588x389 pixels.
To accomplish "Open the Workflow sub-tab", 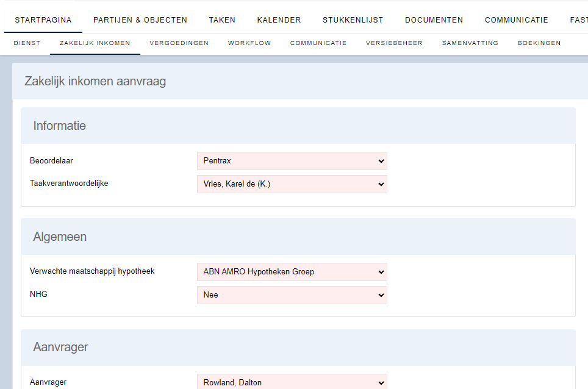I will (x=249, y=43).
